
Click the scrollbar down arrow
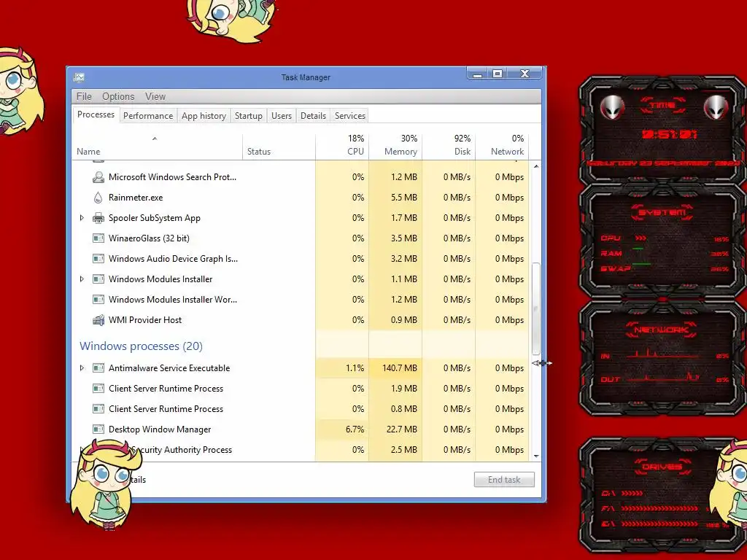coord(536,456)
